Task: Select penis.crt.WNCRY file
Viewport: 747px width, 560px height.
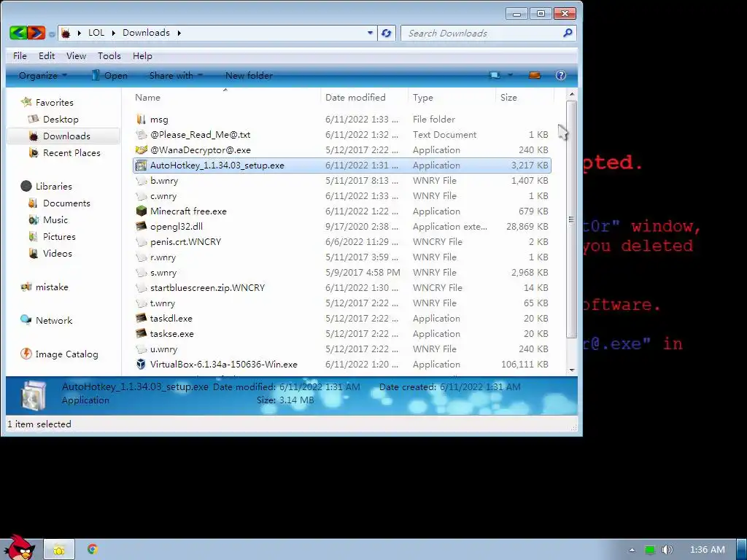Action: pyautogui.click(x=185, y=241)
